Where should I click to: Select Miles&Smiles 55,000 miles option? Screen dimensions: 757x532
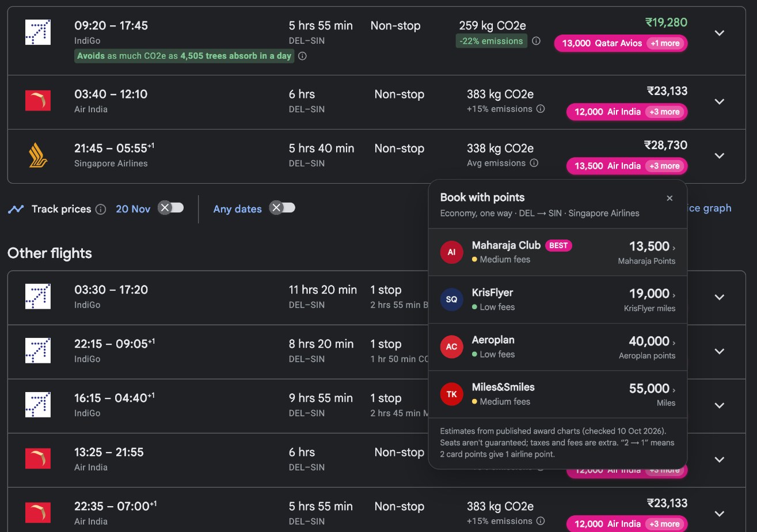pos(558,394)
